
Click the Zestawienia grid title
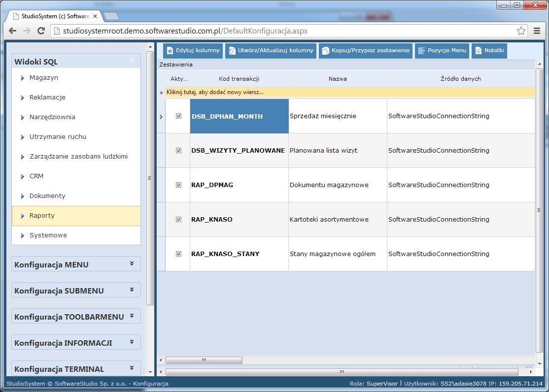coord(176,65)
